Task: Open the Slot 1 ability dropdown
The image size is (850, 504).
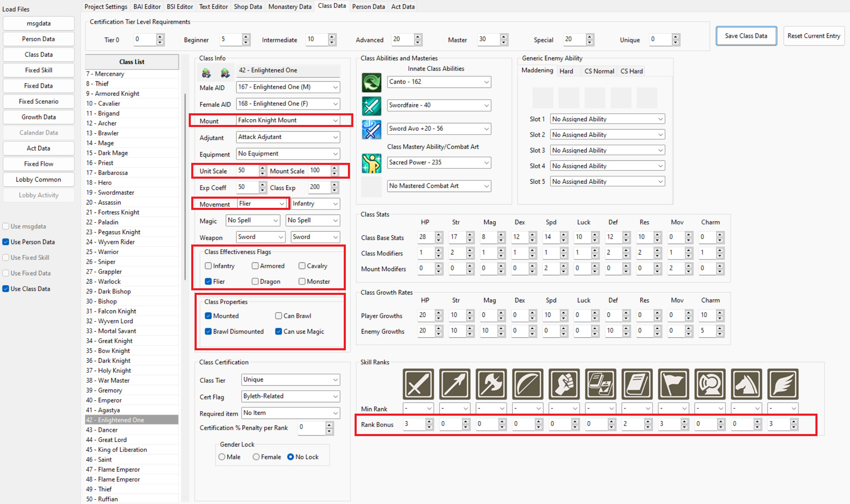Action: [607, 119]
